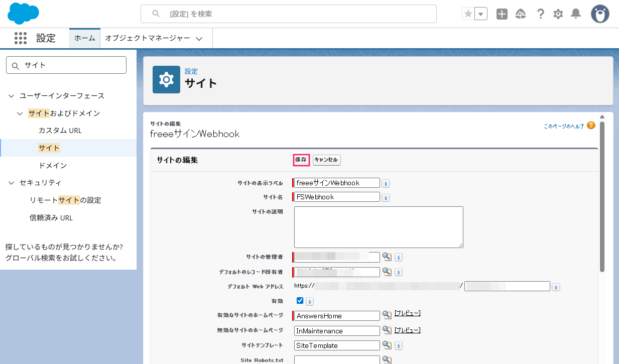619x364 pixels.
Task: Open リモートサイトの設定 in the sidebar
Action: 65,200
